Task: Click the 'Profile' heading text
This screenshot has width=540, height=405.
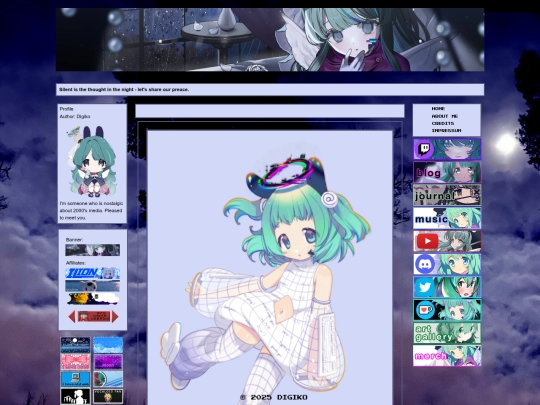Action: pos(66,109)
